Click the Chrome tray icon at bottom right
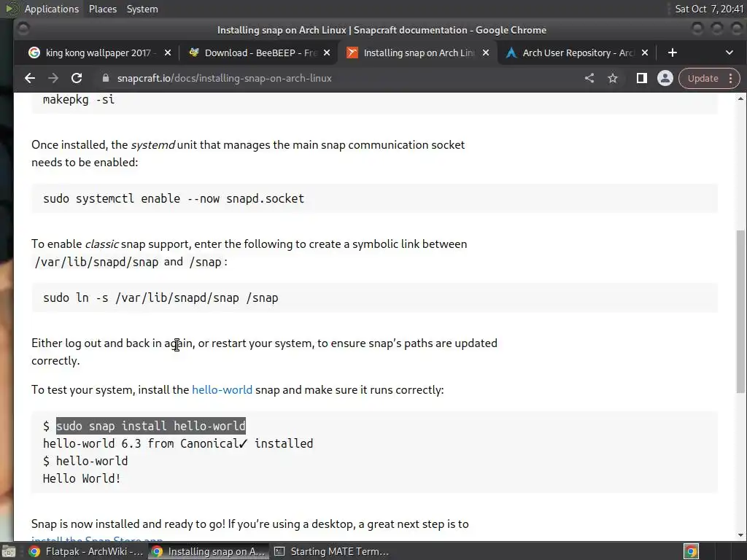747x560 pixels. click(x=691, y=551)
